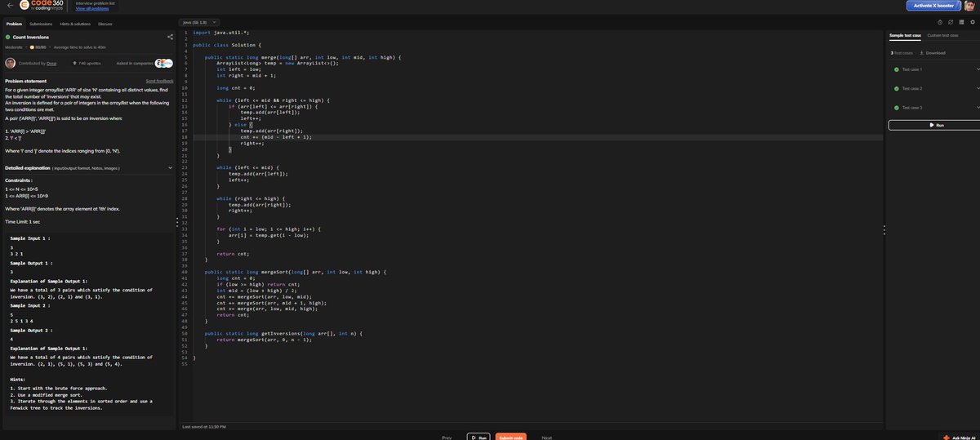Image resolution: width=980 pixels, height=440 pixels.
Task: Go to the Next problem
Action: tap(547, 438)
